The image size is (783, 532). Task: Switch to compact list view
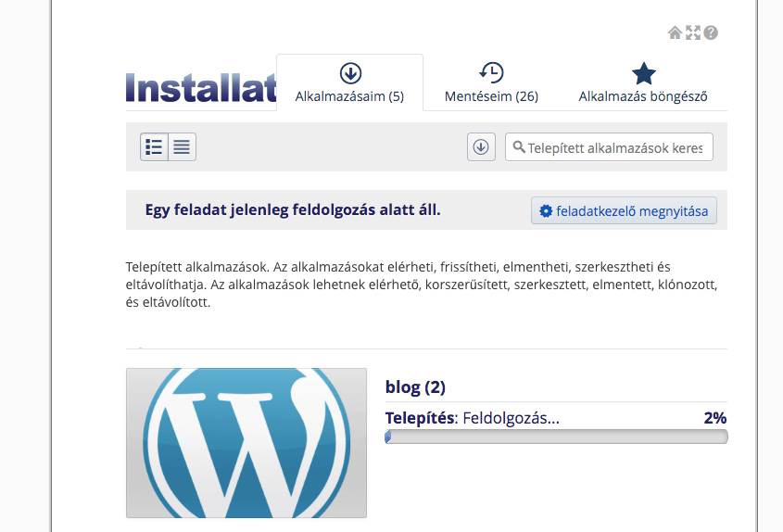[x=182, y=146]
